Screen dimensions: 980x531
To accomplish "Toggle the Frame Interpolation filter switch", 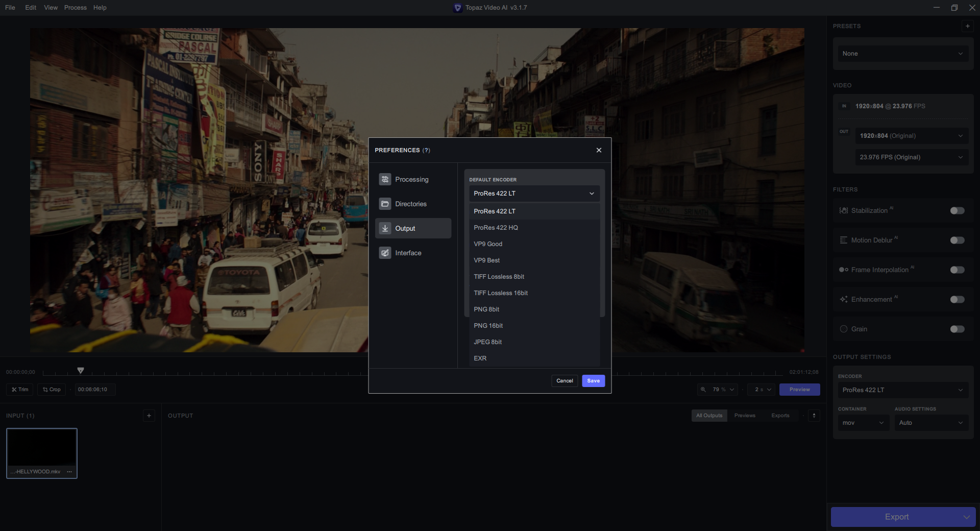I will coord(957,270).
